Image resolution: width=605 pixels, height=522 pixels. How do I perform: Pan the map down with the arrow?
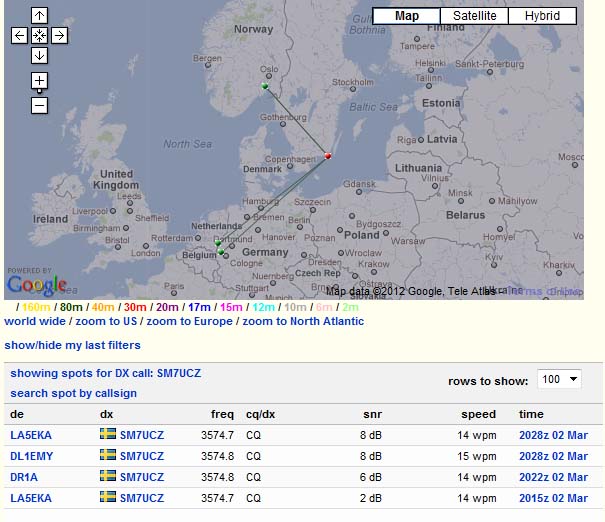[x=39, y=55]
